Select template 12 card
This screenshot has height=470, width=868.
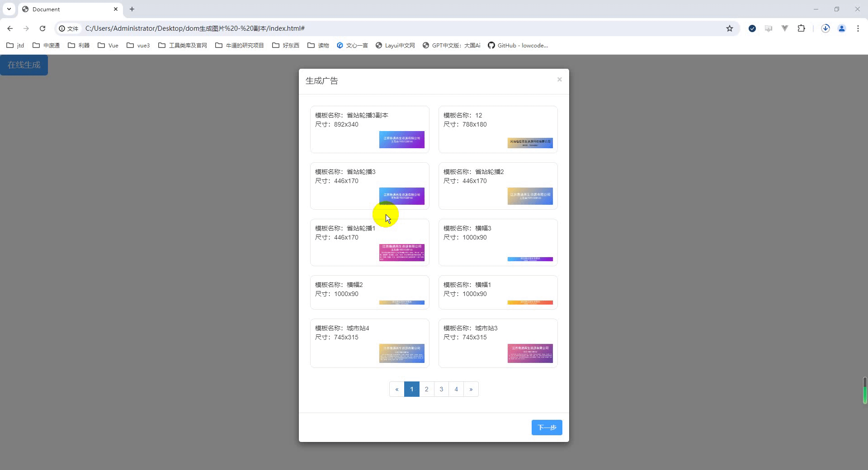tap(498, 129)
